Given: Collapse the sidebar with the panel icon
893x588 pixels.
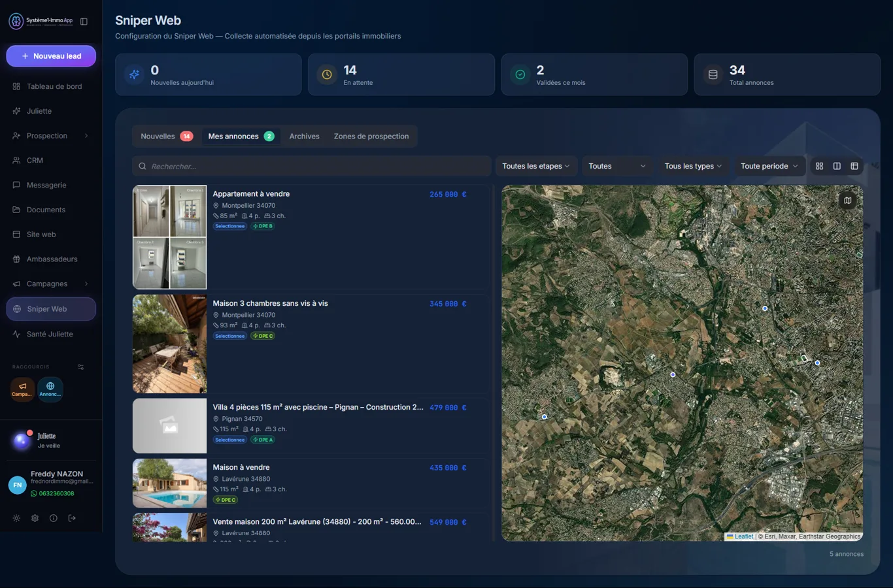Looking at the screenshot, I should click(84, 22).
